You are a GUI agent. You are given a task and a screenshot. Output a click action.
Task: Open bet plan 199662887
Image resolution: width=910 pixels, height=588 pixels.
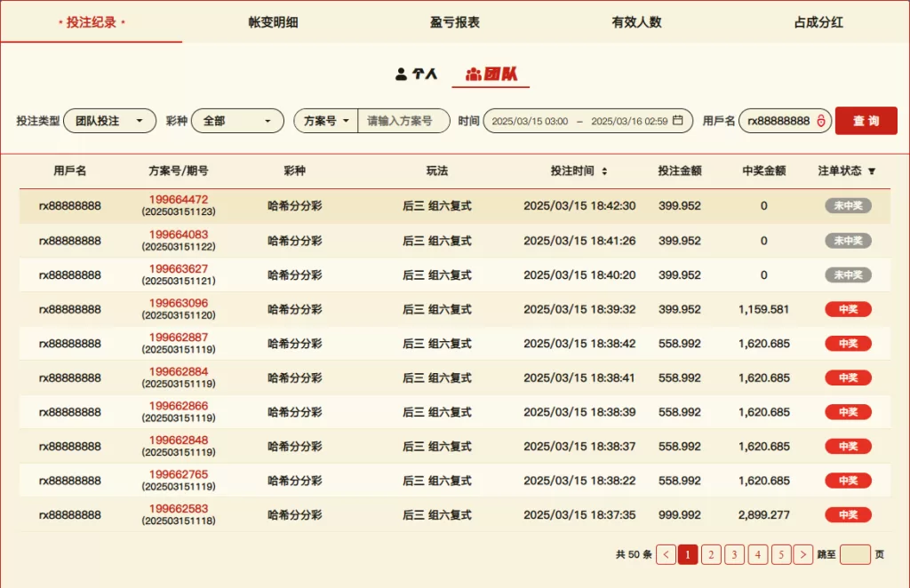click(x=178, y=337)
